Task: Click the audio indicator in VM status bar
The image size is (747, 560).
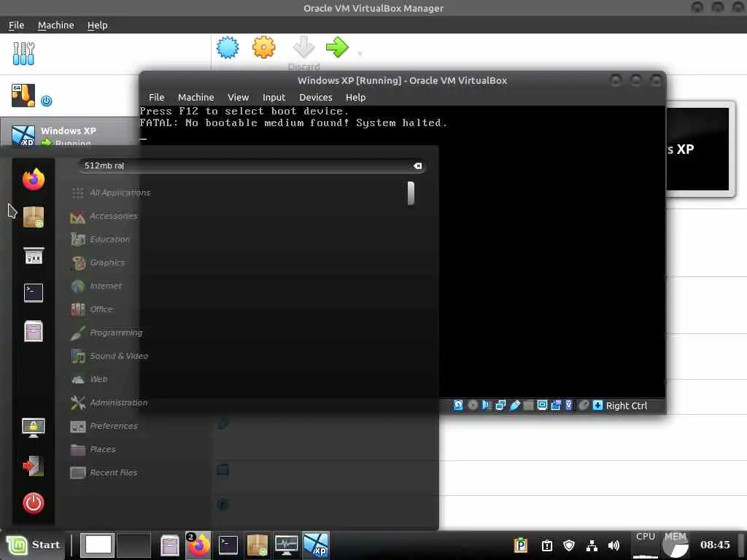Action: tap(487, 405)
